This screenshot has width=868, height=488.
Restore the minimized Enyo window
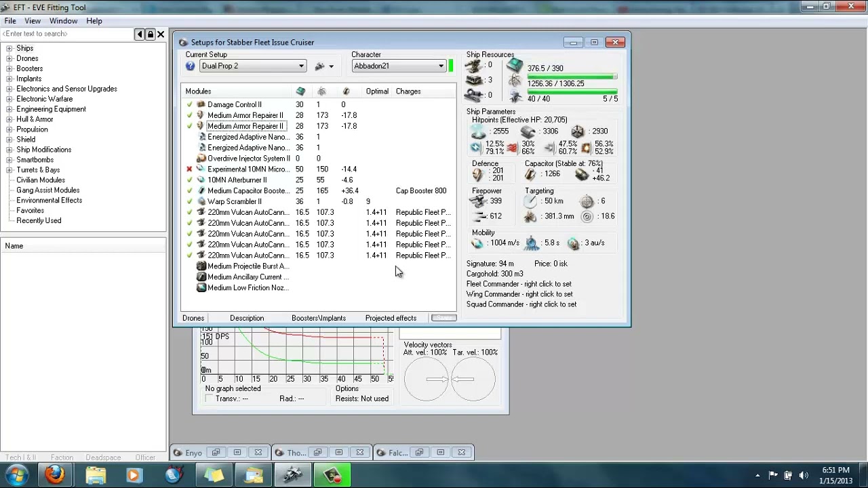(216, 452)
